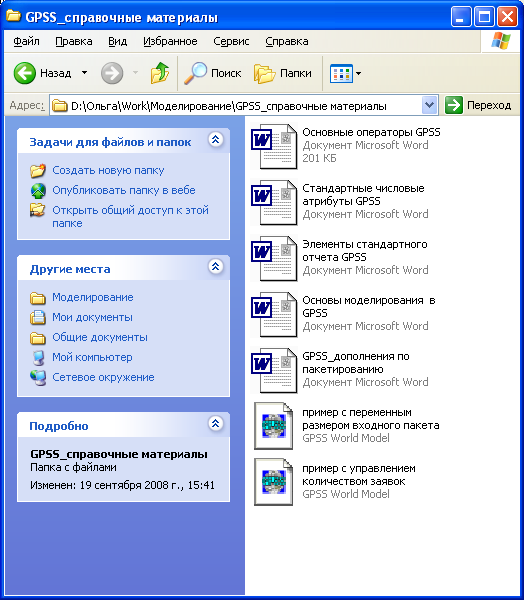Open the Back history dropdown arrow
Viewport: 524px width, 600px height.
coord(85,73)
